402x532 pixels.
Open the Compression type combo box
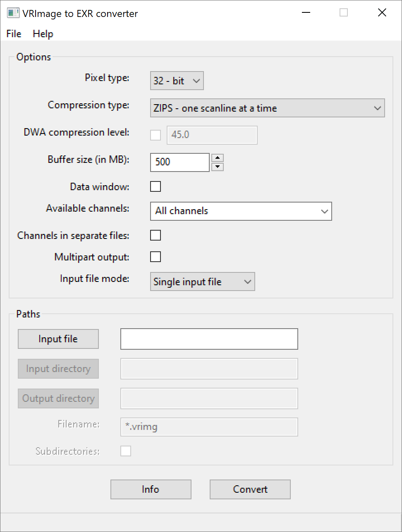pos(267,108)
